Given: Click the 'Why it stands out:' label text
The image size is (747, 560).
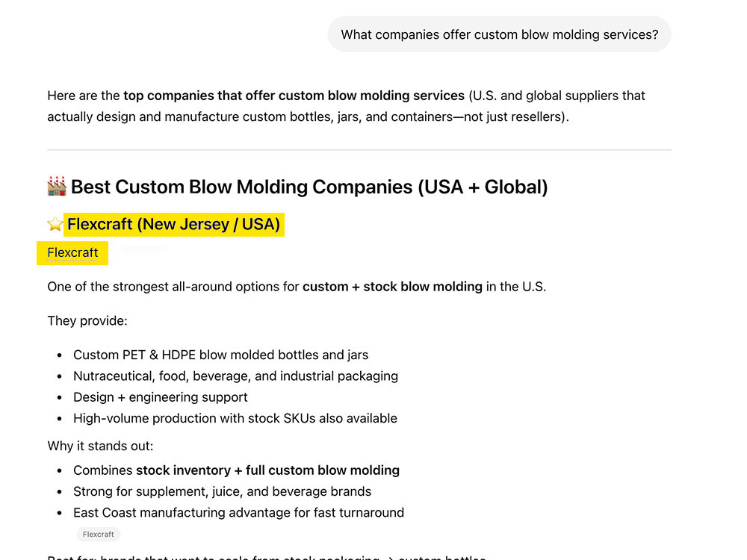Looking at the screenshot, I should pyautogui.click(x=100, y=446).
